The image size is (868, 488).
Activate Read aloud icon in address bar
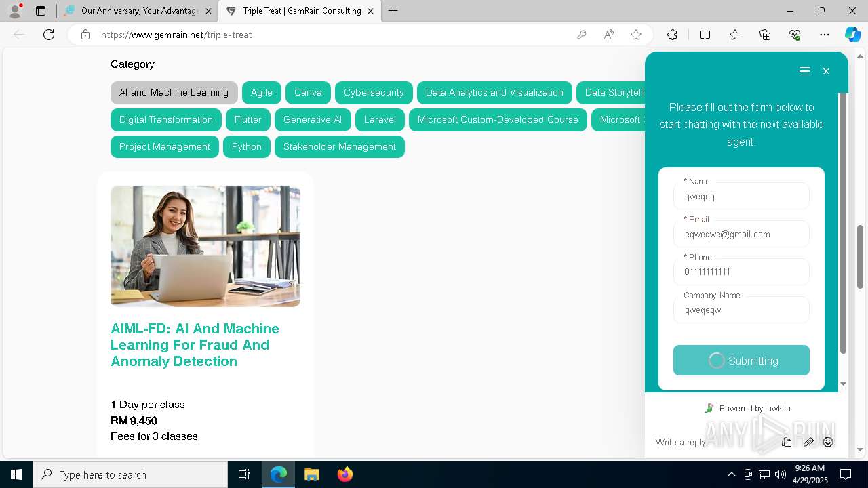(609, 35)
